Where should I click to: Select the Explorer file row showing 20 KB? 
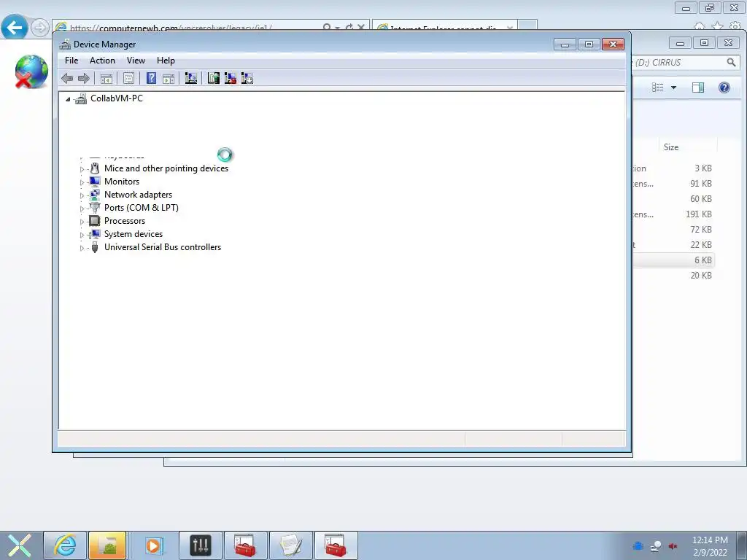pyautogui.click(x=673, y=275)
